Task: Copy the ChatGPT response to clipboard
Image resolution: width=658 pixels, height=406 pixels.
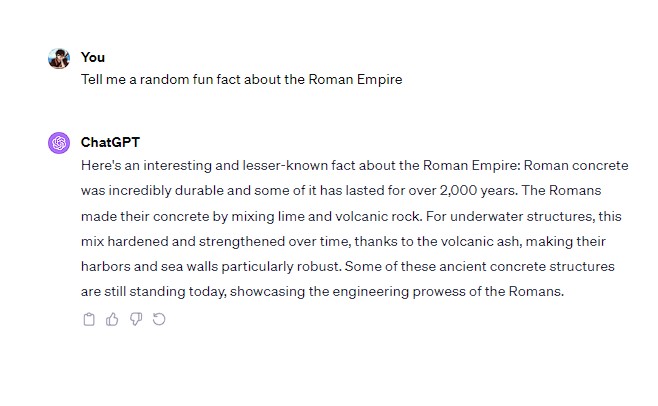Action: 89,319
